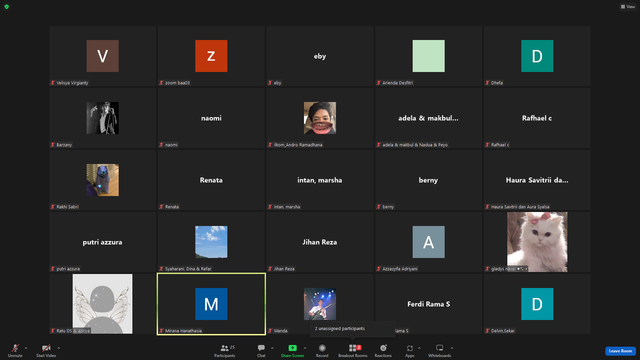Select Rakhi Sabri's profile picture
This screenshot has width=640, height=360.
[102, 180]
